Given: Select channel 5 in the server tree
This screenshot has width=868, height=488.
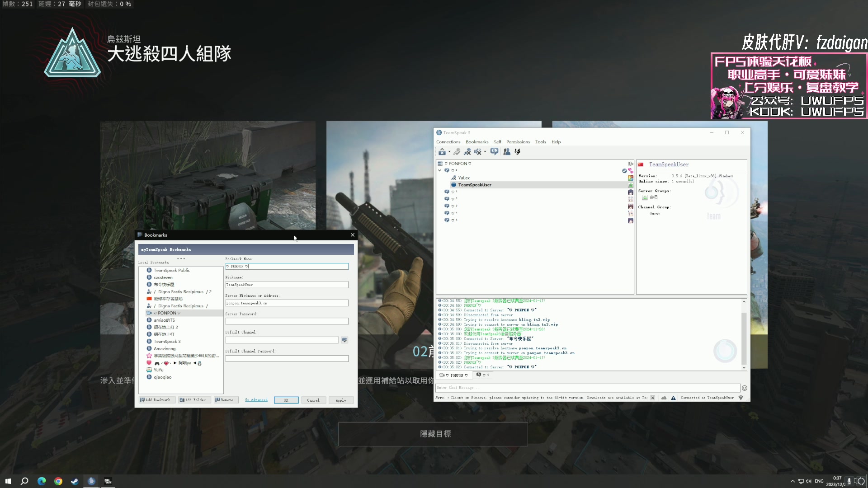Looking at the screenshot, I should coord(451,221).
